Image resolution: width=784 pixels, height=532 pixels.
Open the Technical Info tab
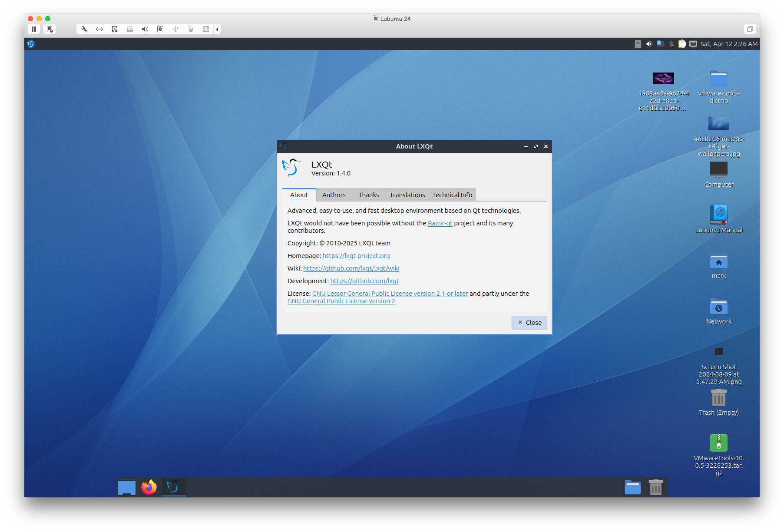pyautogui.click(x=452, y=195)
